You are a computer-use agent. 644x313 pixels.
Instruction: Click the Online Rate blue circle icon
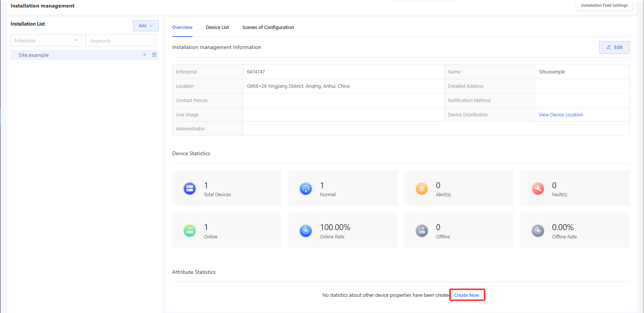point(306,231)
